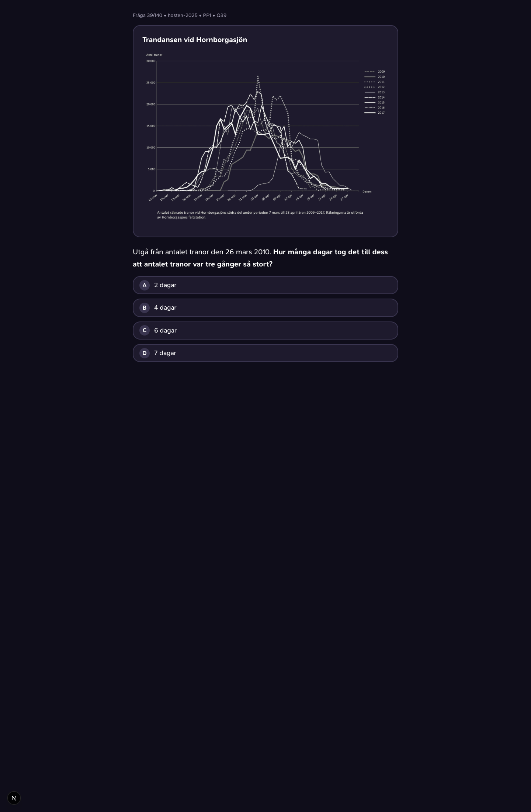Click the question text about 26 mars 2010
This screenshot has width=531, height=812.
pyautogui.click(x=260, y=258)
